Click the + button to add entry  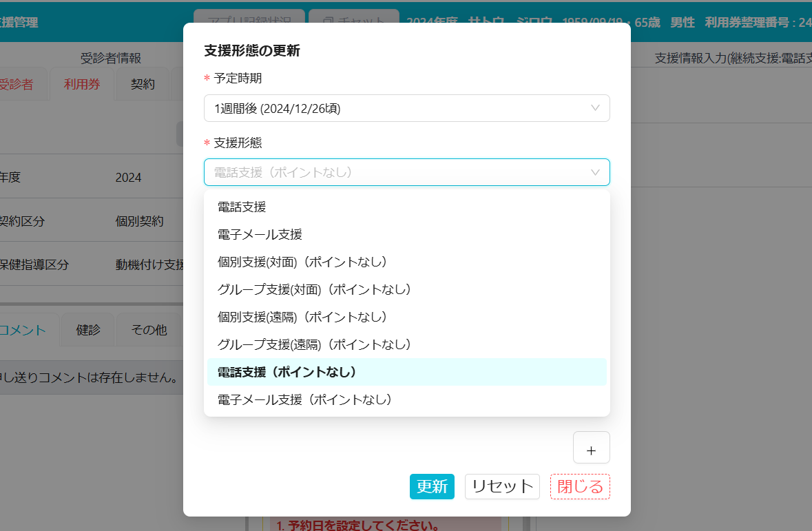(x=591, y=447)
